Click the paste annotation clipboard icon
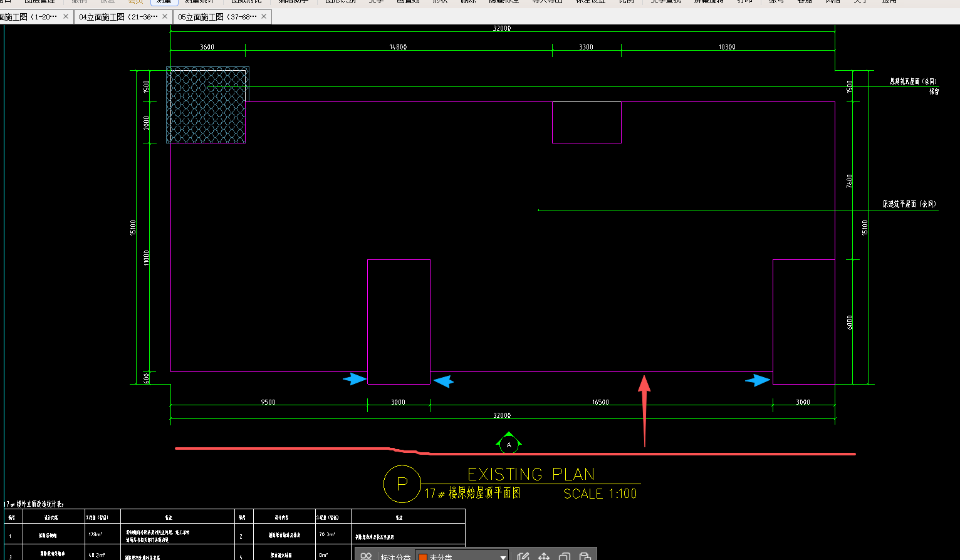The width and height of the screenshot is (960, 560). tap(585, 556)
